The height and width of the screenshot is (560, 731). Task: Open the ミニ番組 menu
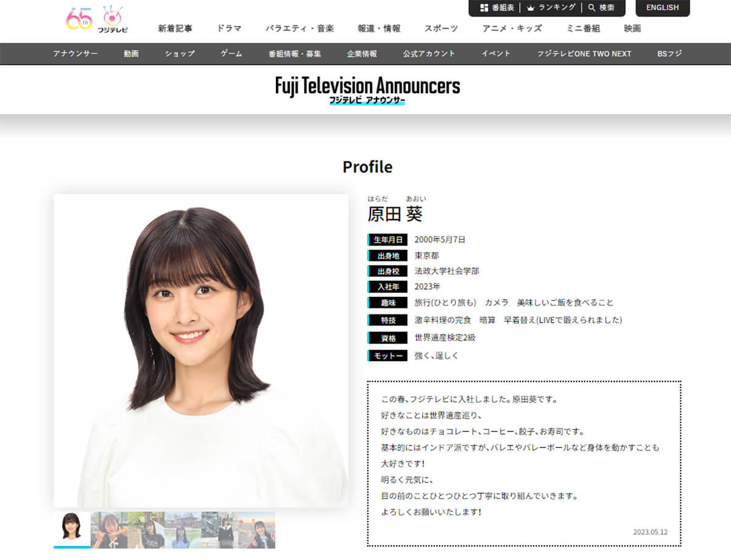(583, 28)
